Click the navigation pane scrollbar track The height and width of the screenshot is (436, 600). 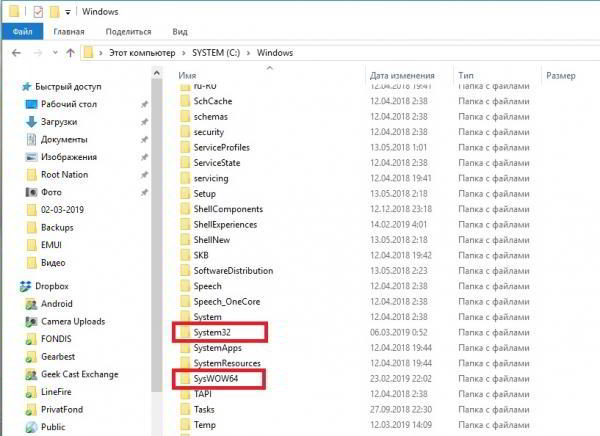click(x=157, y=413)
